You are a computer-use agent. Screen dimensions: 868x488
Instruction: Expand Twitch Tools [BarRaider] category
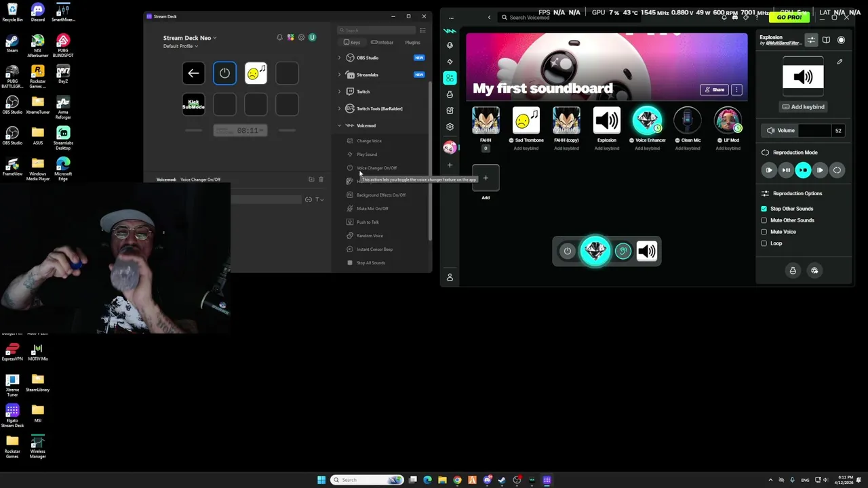[340, 108]
